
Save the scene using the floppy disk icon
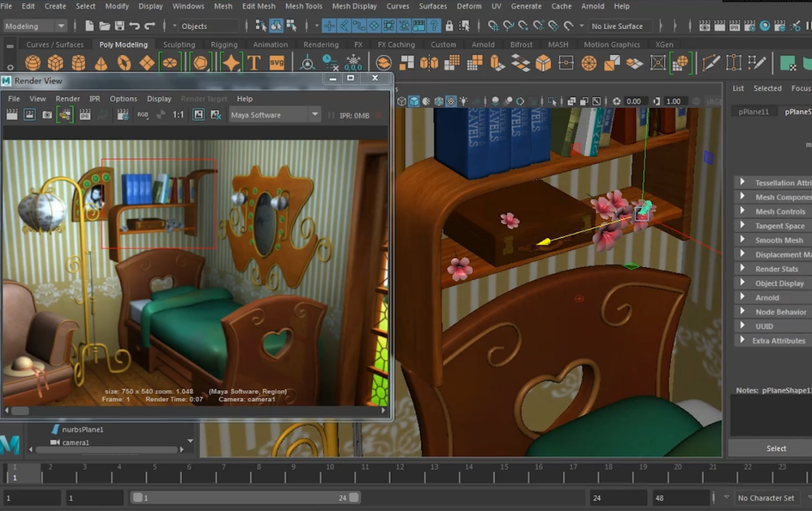[x=120, y=26]
